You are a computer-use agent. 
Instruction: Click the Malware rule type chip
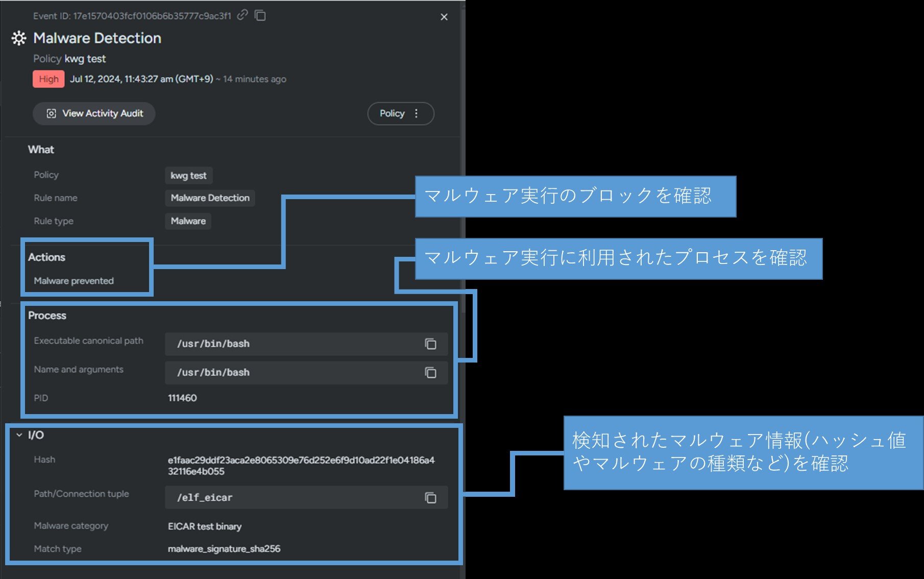(188, 221)
